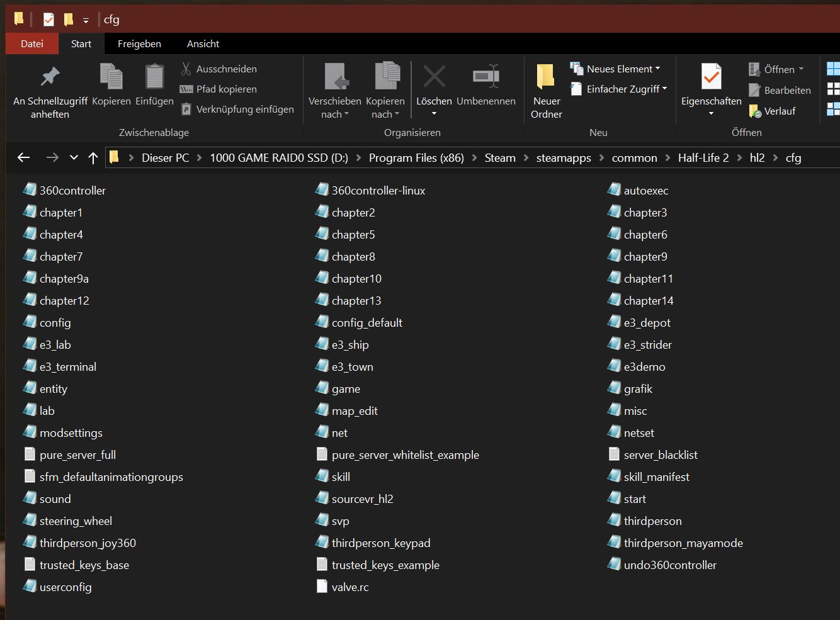Screen dimensions: 840x620
Task: Click the Half-Life 2 breadcrumb
Action: point(703,158)
